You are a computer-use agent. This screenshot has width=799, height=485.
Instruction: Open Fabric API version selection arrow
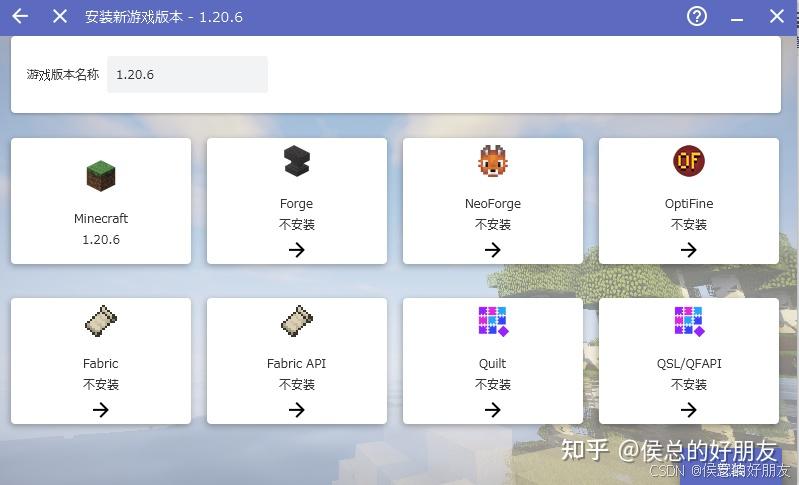point(297,410)
